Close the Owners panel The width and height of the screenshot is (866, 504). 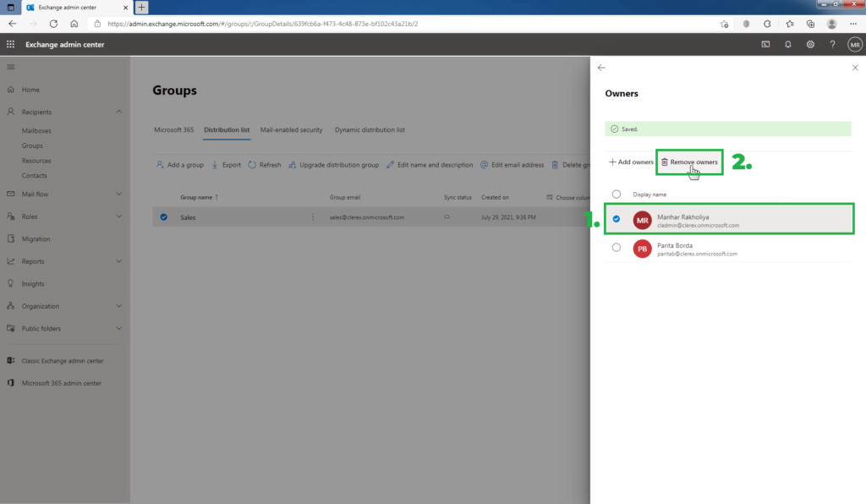click(855, 68)
